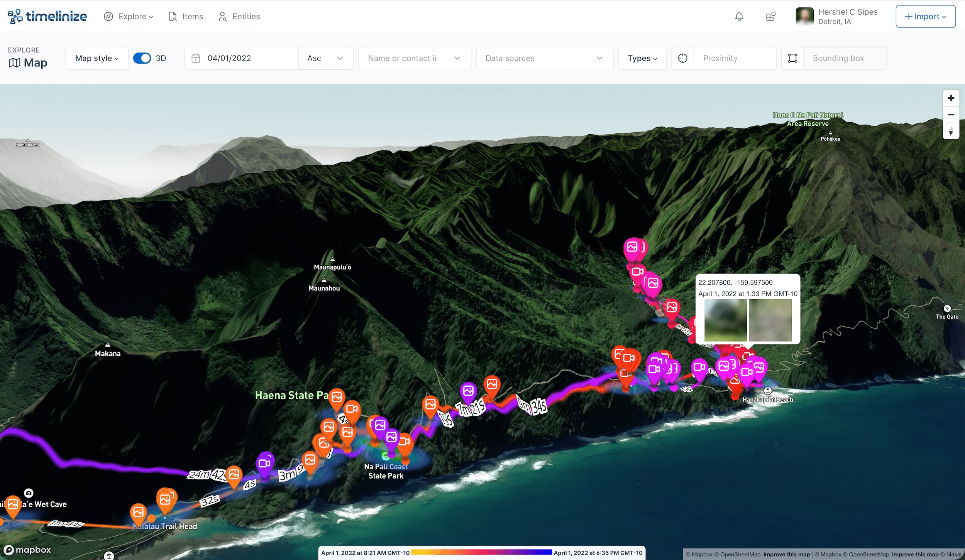Open the dashboard widgets icon
965x560 pixels.
click(x=770, y=17)
